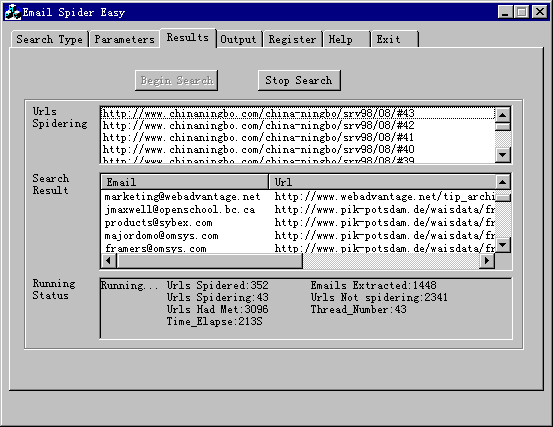This screenshot has width=553, height=427.
Task: Click the Email Spider Easy title bar icon
Action: click(12, 12)
